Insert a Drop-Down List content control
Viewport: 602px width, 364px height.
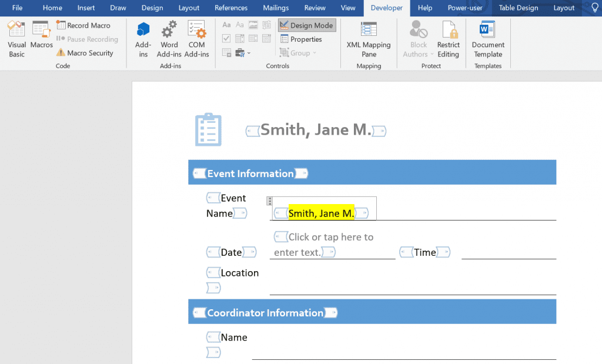point(253,39)
